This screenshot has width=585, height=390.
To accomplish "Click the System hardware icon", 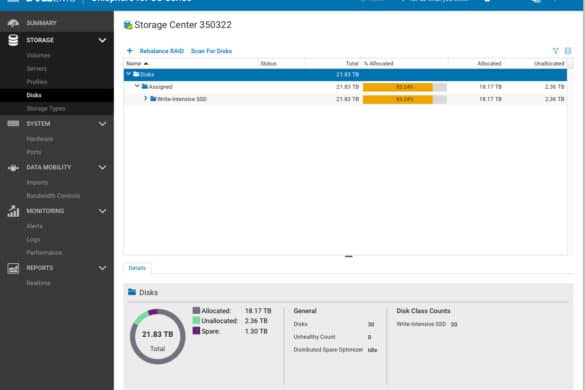I will tap(13, 124).
